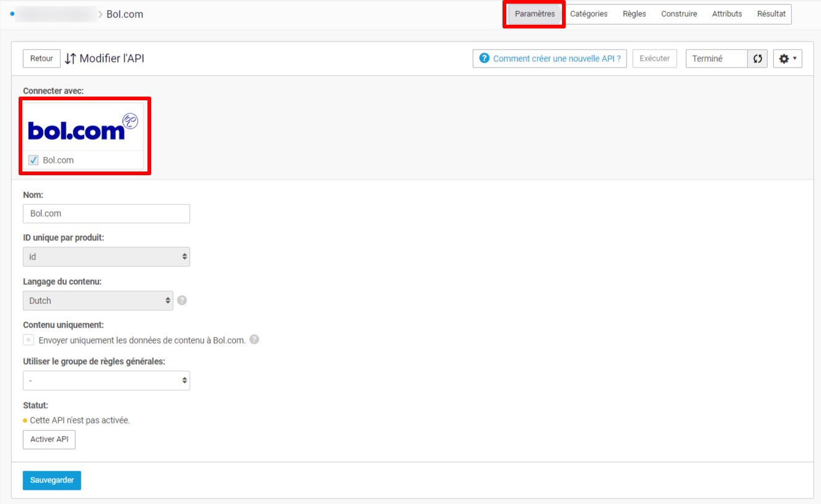
Task: Open the Paramètres tab
Action: pos(534,14)
